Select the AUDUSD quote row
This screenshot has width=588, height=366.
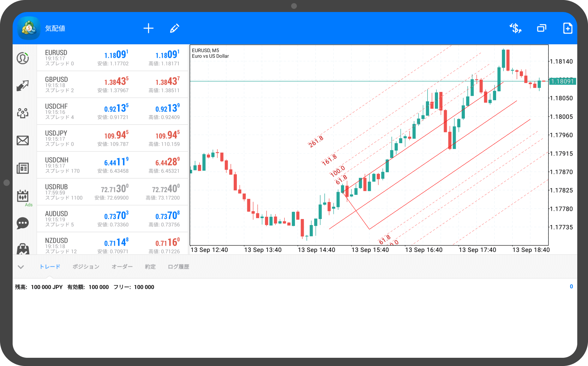[x=112, y=219]
